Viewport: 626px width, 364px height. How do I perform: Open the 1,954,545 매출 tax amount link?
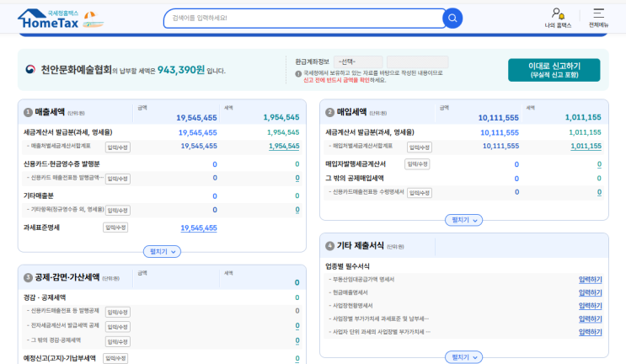(284, 147)
